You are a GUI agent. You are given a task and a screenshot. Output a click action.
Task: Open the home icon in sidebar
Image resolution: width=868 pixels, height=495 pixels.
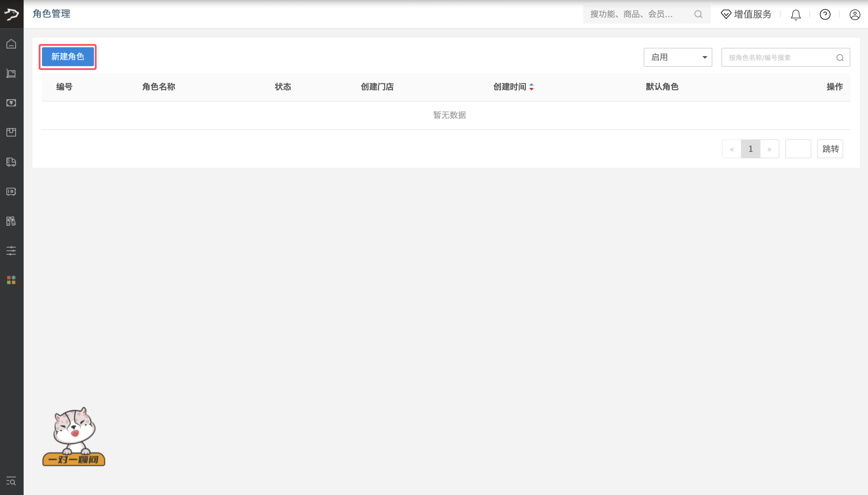pyautogui.click(x=11, y=44)
